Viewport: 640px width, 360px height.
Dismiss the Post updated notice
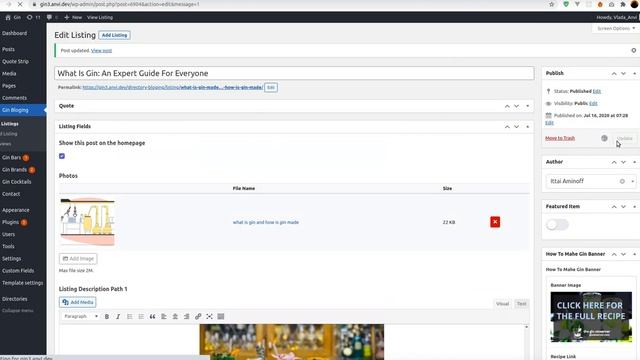point(633,51)
